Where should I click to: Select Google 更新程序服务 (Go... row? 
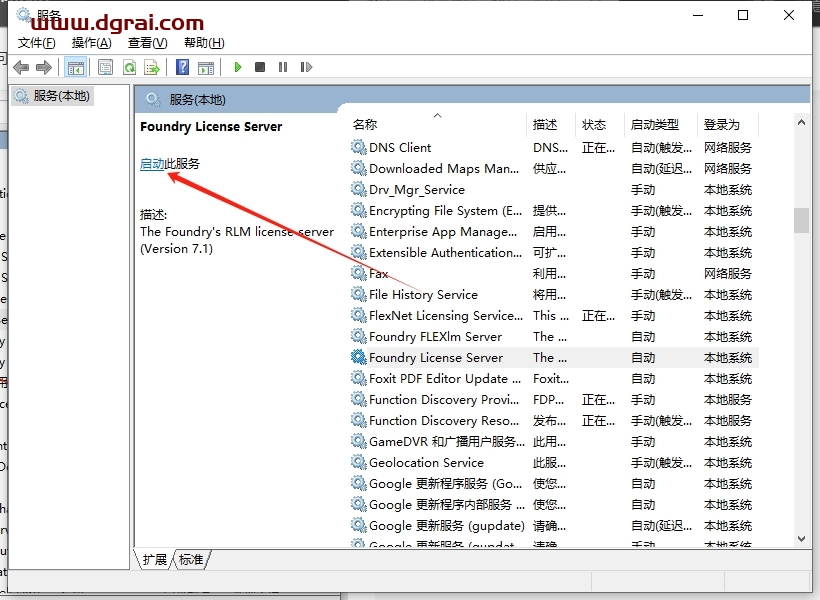point(553,483)
